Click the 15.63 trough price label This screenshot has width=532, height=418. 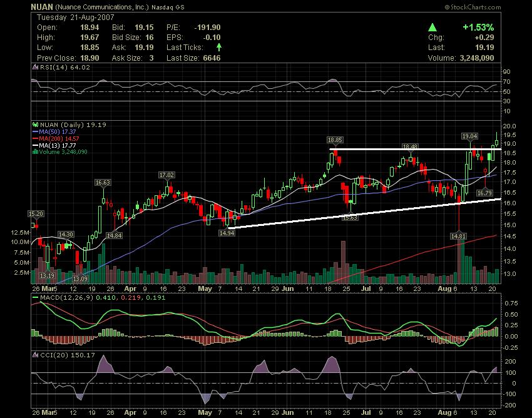(x=350, y=218)
